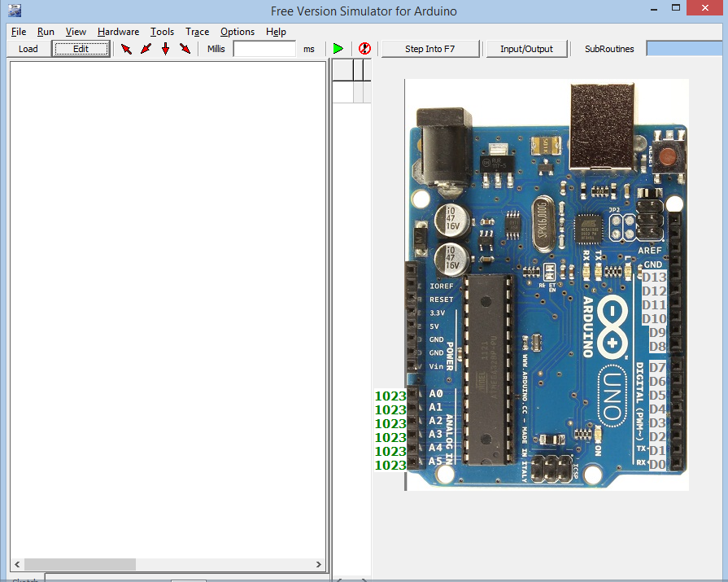This screenshot has height=582, width=728.
Task: Click the application icon in title bar
Action: [x=15, y=11]
